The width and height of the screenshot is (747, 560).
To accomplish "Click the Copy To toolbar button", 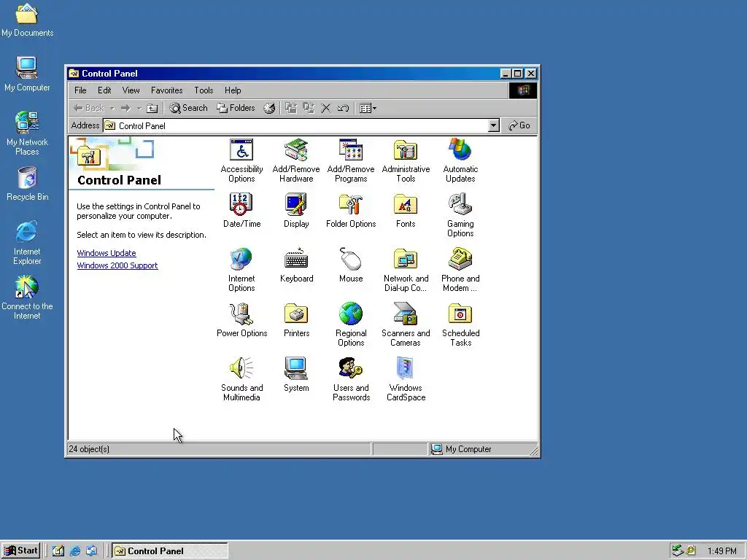I will coord(309,108).
